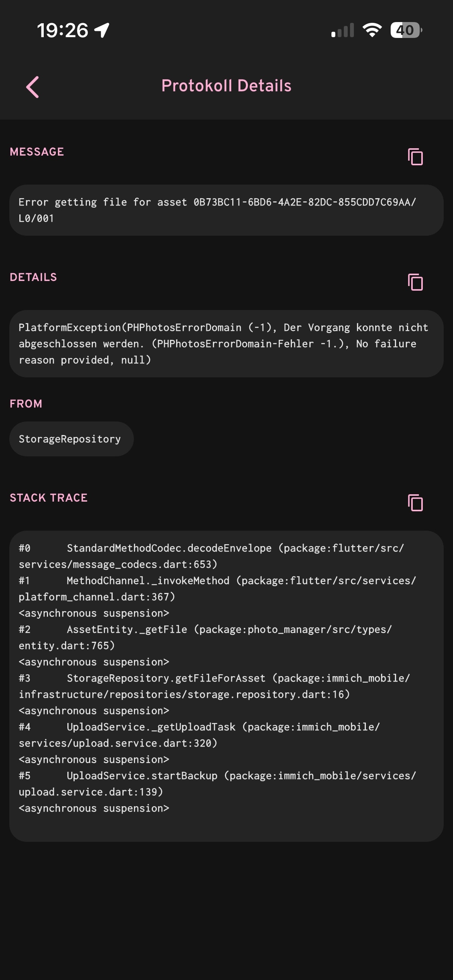453x980 pixels.
Task: Tap the battery level indicator
Action: tap(406, 30)
